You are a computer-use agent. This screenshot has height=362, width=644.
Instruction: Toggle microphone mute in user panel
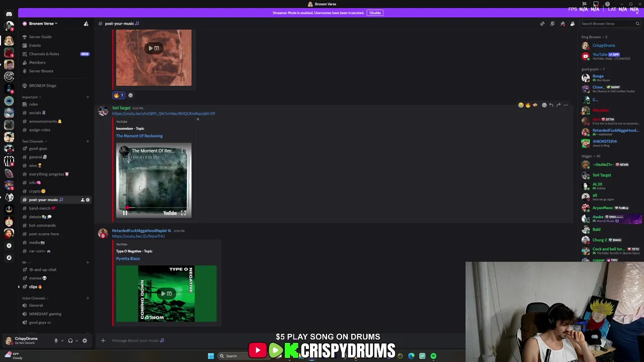point(56,341)
